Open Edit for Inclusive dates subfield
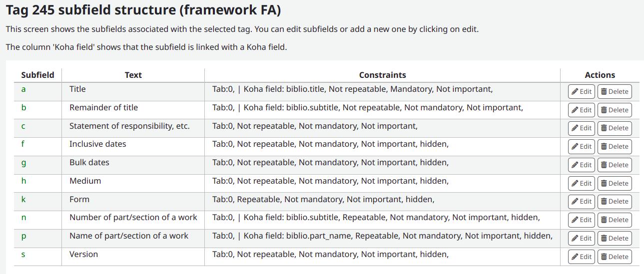 click(582, 147)
